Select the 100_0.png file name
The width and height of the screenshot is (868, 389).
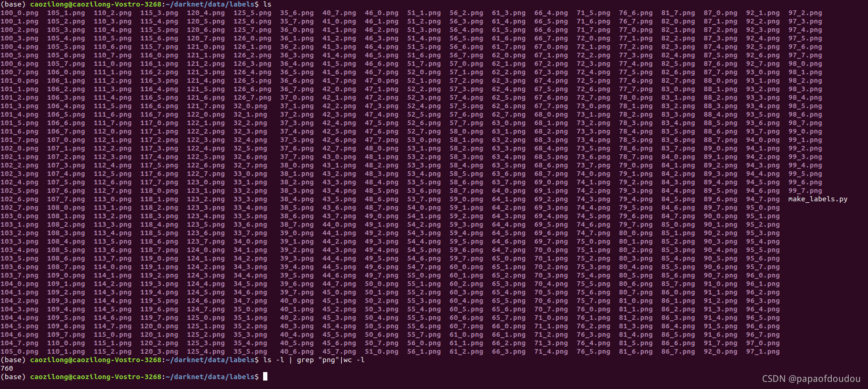click(19, 13)
